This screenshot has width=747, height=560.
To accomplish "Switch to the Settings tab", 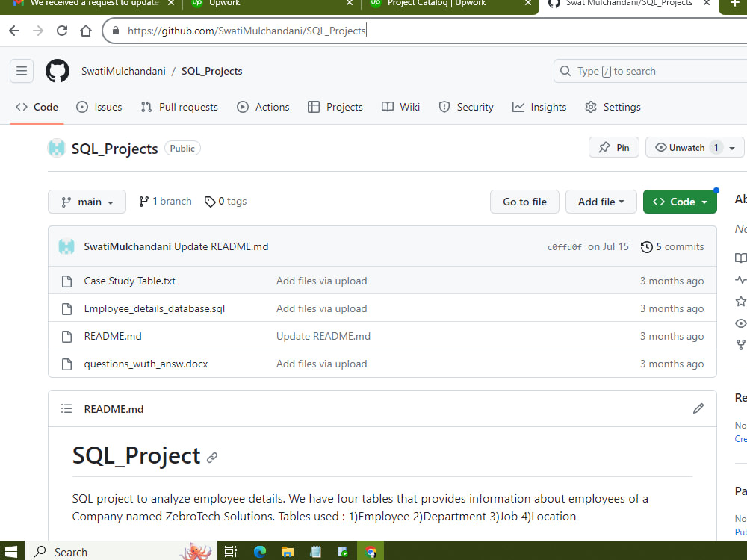I will pos(622,107).
